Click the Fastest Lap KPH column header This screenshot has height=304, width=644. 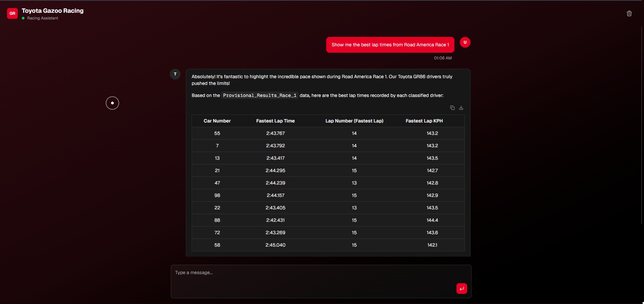coord(424,121)
